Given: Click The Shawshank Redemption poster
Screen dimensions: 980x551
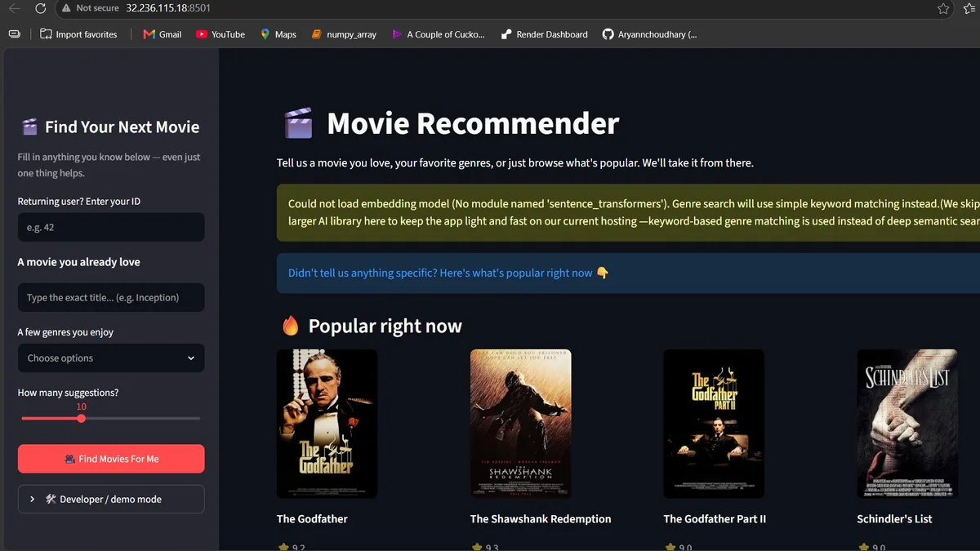Looking at the screenshot, I should pyautogui.click(x=520, y=424).
